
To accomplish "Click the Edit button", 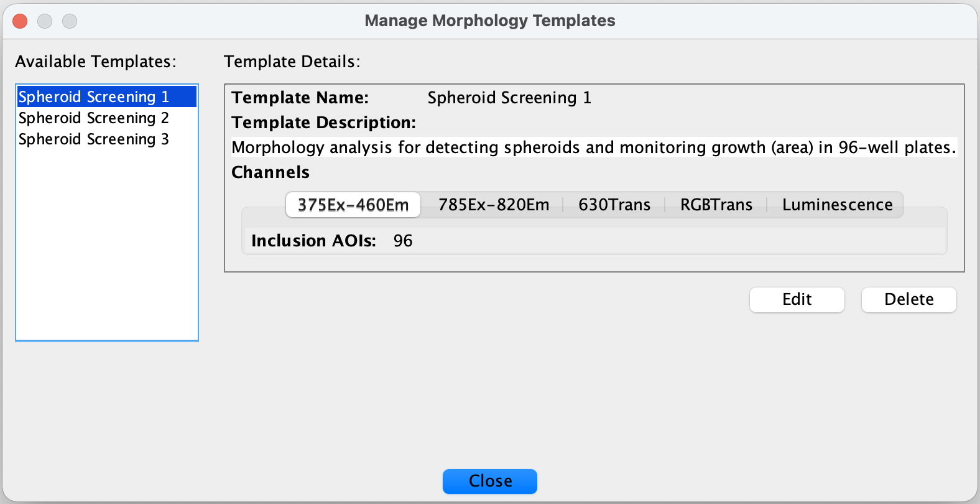I will pos(797,300).
